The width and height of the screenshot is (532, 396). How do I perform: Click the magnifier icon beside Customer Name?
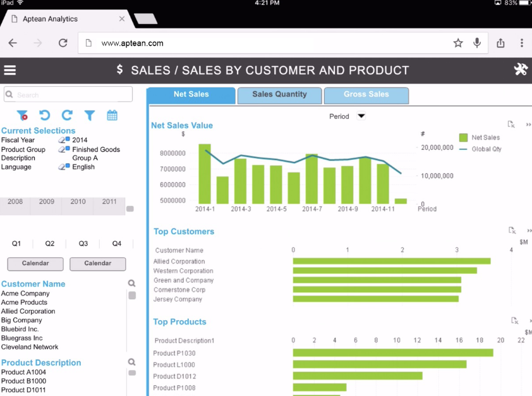click(x=130, y=283)
